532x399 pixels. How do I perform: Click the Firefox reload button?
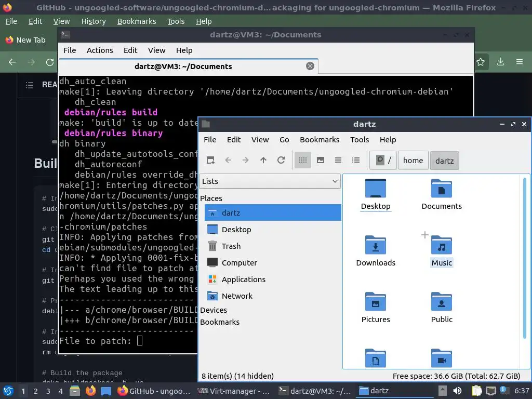[x=50, y=62]
